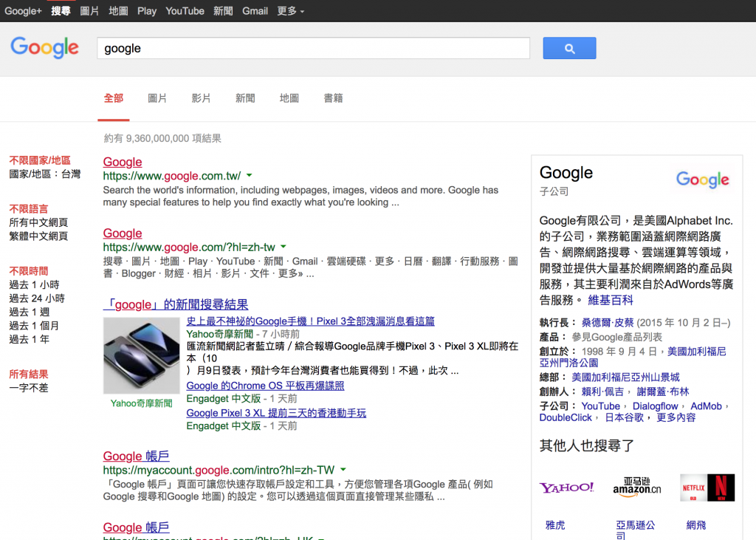Open the 網飛 related search label
The image size is (756, 540).
click(695, 525)
